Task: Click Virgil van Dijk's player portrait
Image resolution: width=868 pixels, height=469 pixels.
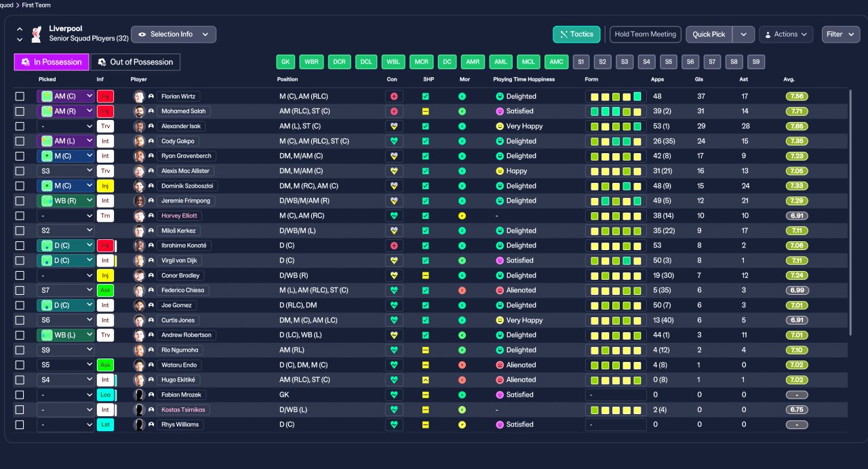Action: 139,260
